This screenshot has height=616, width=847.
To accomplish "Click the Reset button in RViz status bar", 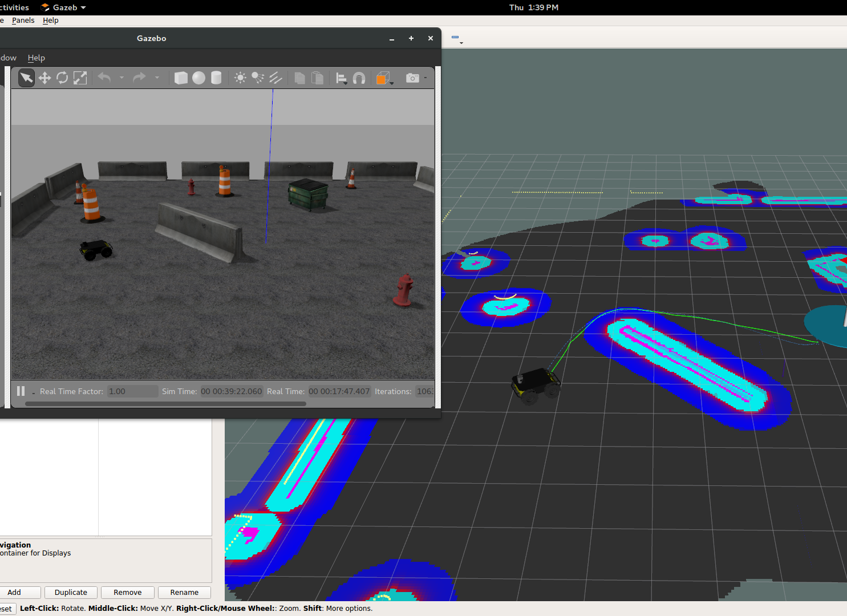I will pos(7,609).
